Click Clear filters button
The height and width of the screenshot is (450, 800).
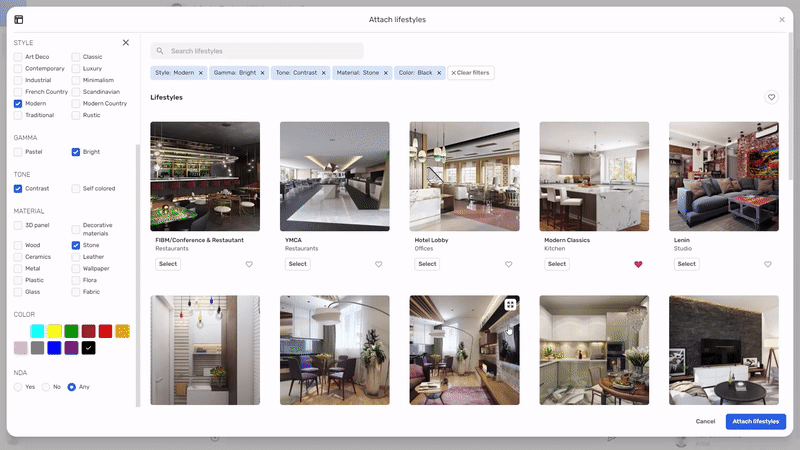470,73
